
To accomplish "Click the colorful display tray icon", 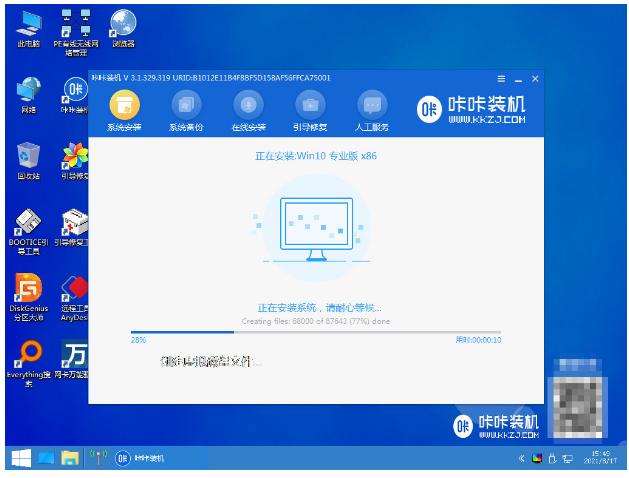I will click(537, 458).
